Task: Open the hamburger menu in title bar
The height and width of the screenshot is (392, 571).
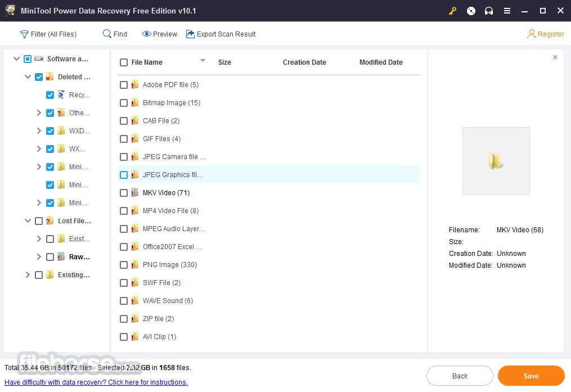Action: pos(507,11)
